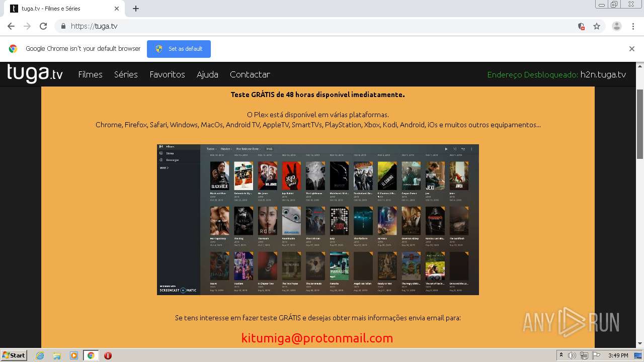Click the Show desktop tray icon
644x362 pixels.
point(638,355)
